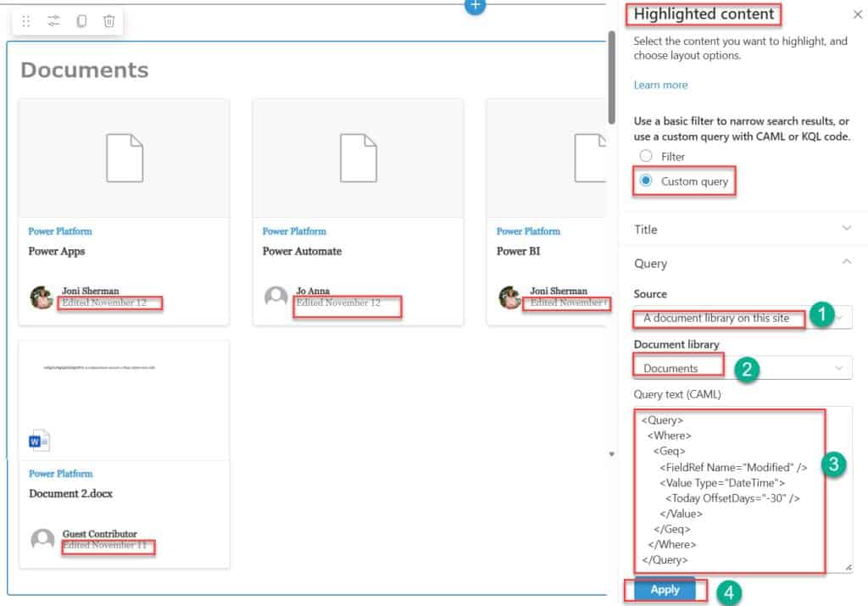
Task: Click inside the Query text CAML box
Action: point(743,490)
